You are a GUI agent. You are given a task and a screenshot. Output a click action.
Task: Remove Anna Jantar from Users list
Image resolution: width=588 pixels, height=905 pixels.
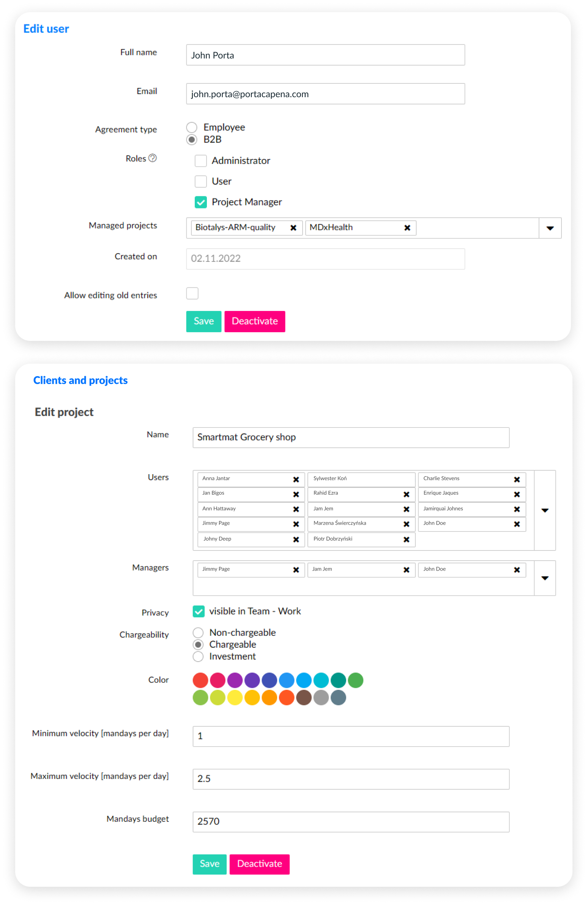coord(296,479)
